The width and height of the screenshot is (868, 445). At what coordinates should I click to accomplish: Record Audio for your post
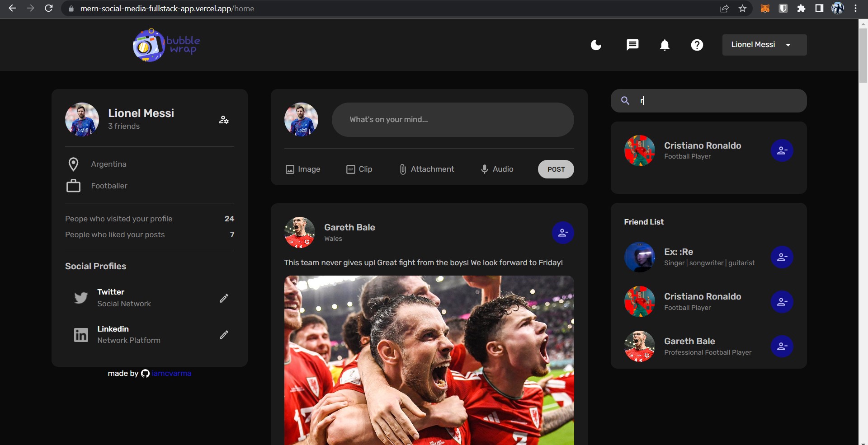pyautogui.click(x=497, y=169)
